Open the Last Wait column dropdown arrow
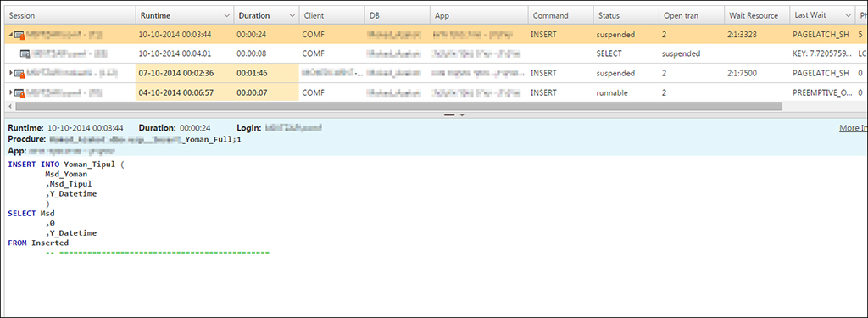 849,16
